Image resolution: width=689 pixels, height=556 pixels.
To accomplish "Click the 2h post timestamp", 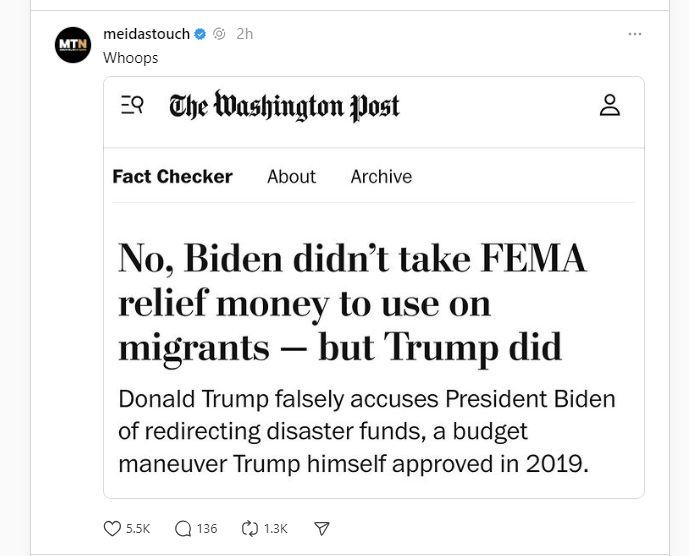I will (244, 34).
